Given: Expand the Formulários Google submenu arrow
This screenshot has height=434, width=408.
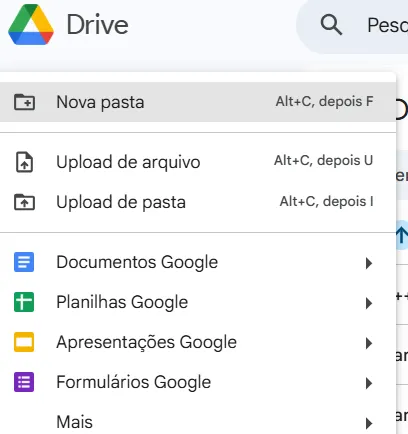Looking at the screenshot, I should point(369,383).
